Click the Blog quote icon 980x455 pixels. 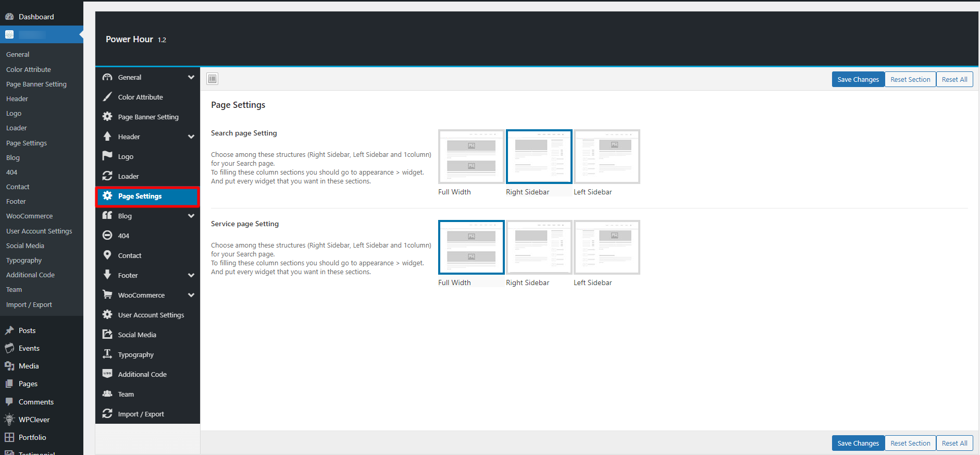(107, 216)
